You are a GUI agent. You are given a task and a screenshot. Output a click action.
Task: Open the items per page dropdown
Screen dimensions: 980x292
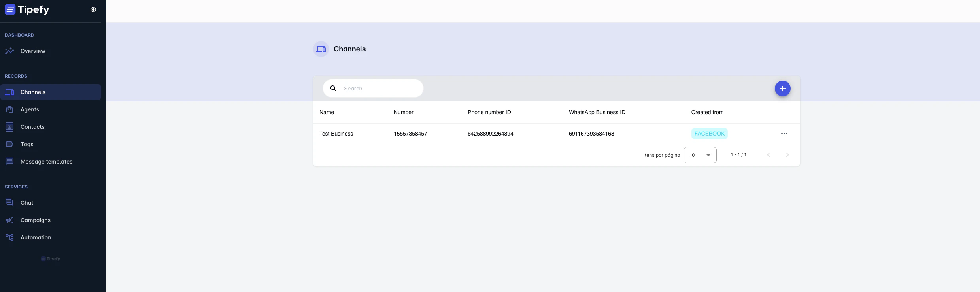[x=700, y=155]
